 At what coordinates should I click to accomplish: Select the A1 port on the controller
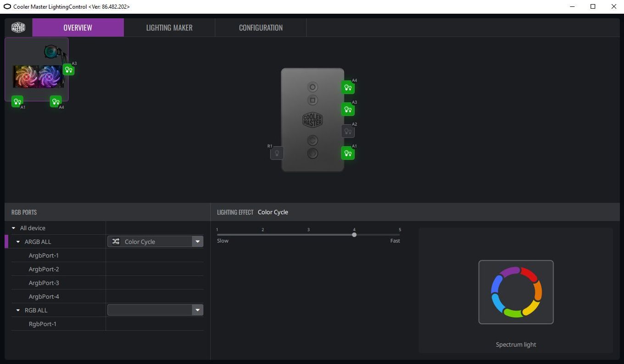click(x=348, y=153)
